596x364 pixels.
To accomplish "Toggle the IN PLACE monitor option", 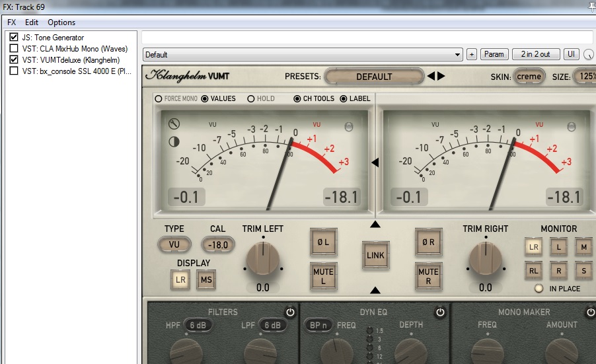I will pos(539,289).
